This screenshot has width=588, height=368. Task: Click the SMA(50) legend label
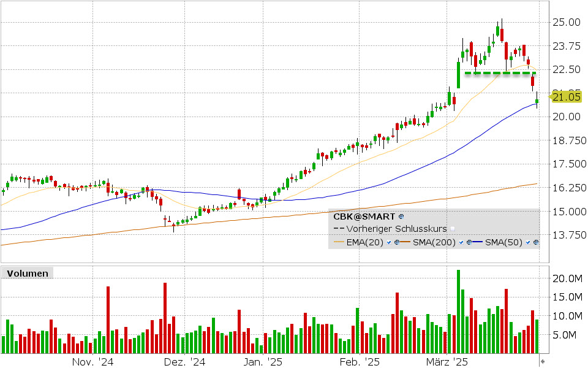(x=503, y=243)
